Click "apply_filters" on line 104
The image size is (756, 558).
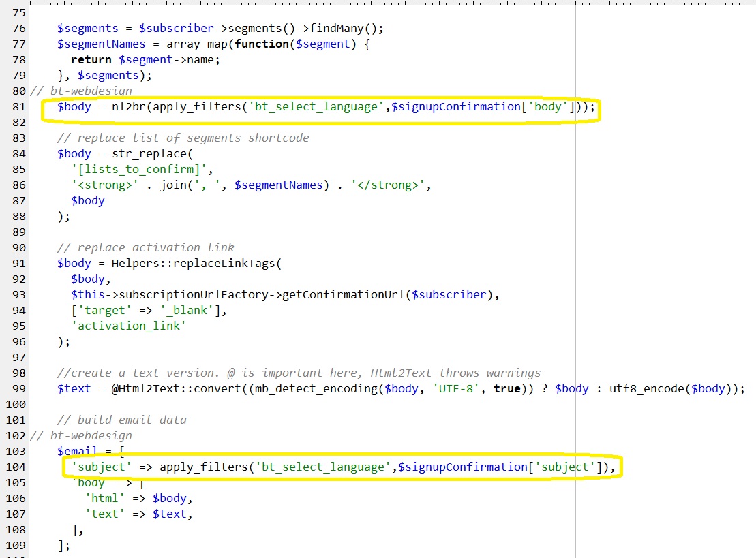(x=203, y=467)
